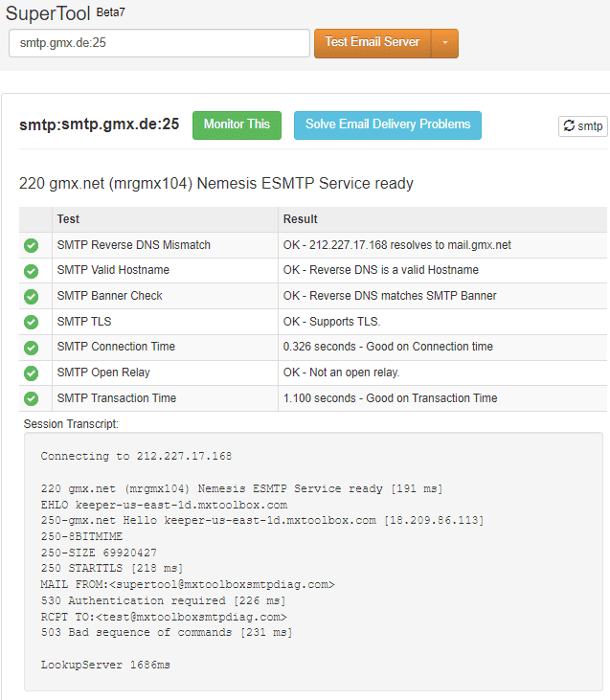Click transcript line '250 STARTTLS [218 ms]'
This screenshot has height=700, width=610.
pyautogui.click(x=112, y=568)
